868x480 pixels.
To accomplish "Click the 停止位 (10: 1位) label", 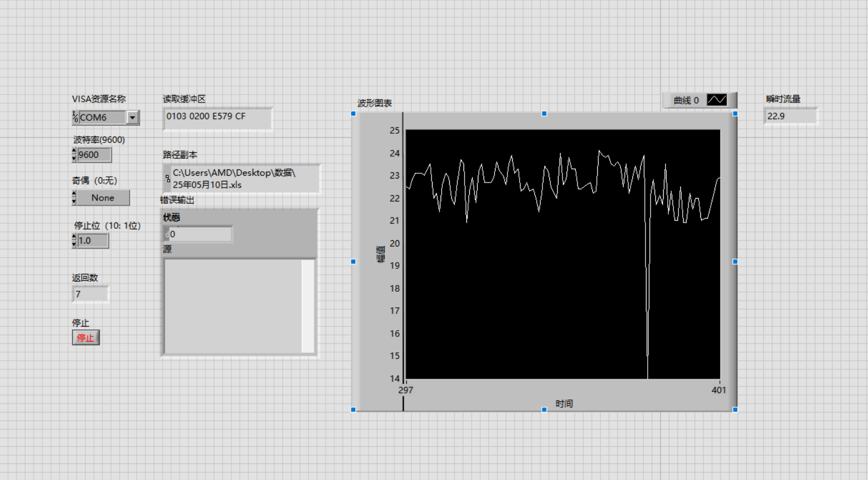I will 107,225.
